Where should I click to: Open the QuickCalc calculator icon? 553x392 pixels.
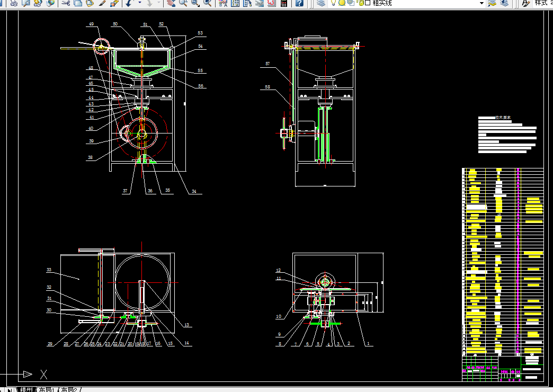tap(283, 3)
